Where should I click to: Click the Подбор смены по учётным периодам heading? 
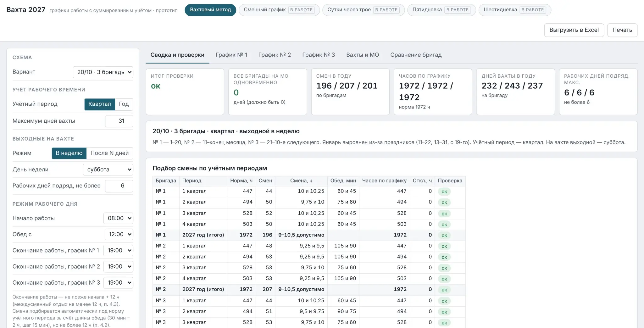click(x=210, y=168)
